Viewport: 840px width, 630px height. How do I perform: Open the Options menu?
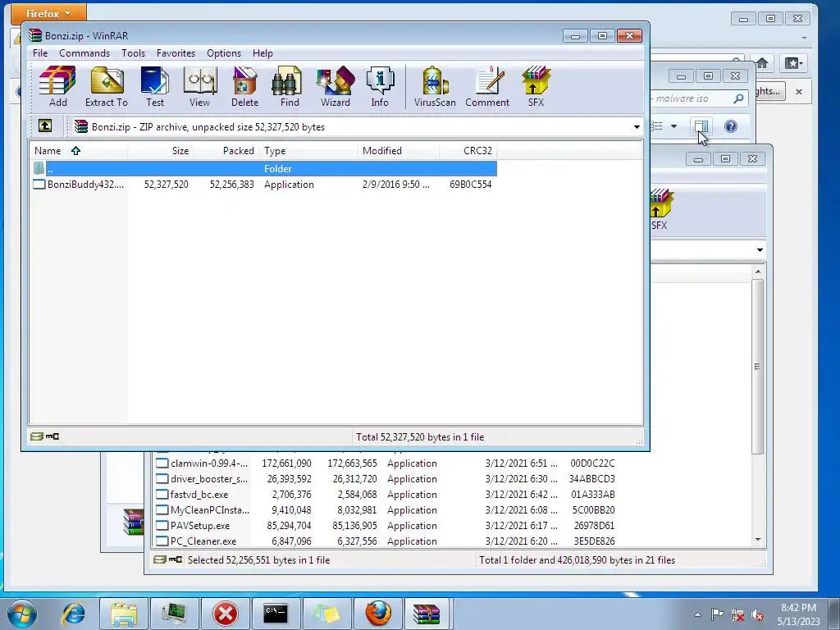[x=224, y=53]
